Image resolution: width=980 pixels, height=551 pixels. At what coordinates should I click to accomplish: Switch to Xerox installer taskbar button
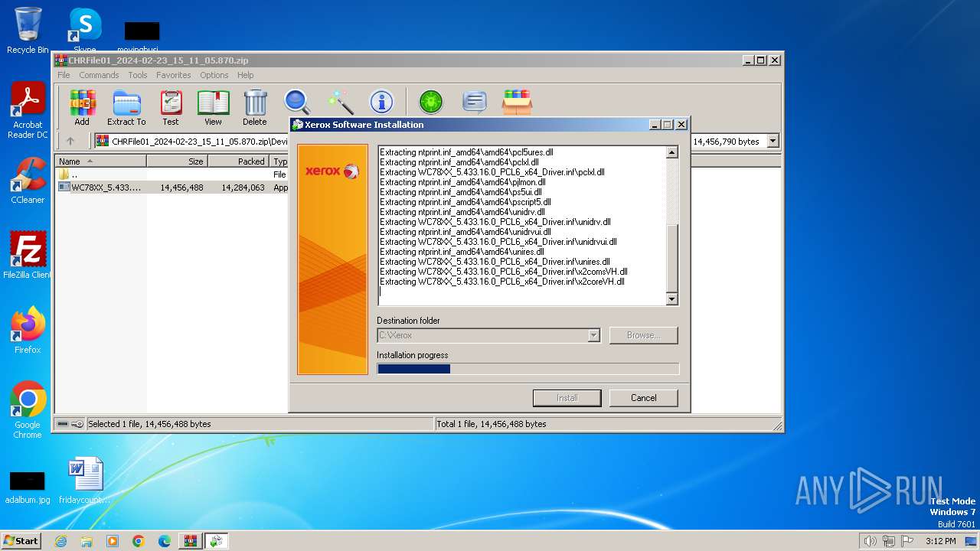217,541
